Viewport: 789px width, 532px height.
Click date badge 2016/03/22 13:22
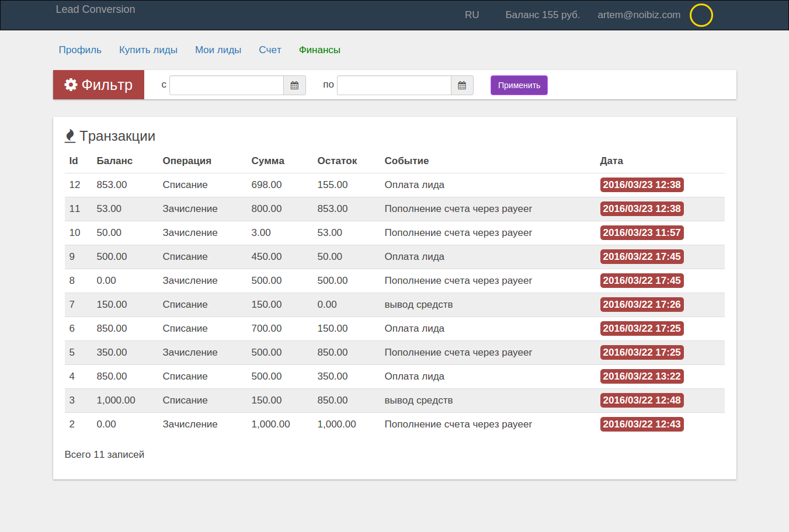(642, 376)
